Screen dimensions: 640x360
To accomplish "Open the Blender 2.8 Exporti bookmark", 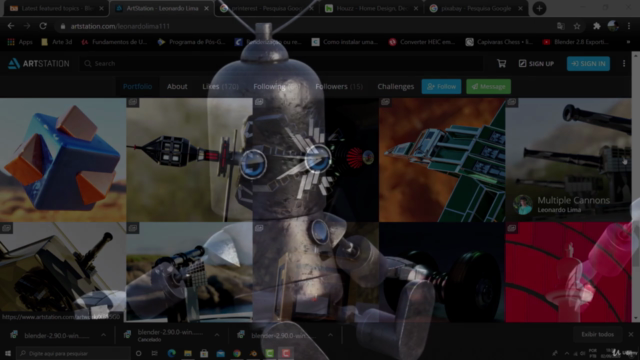I will coord(576,42).
